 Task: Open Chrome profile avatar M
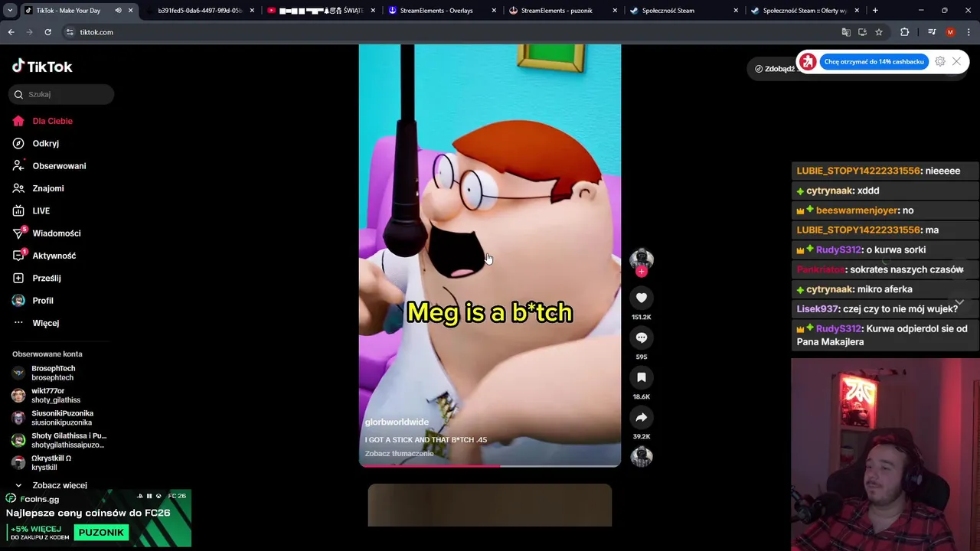coord(950,32)
